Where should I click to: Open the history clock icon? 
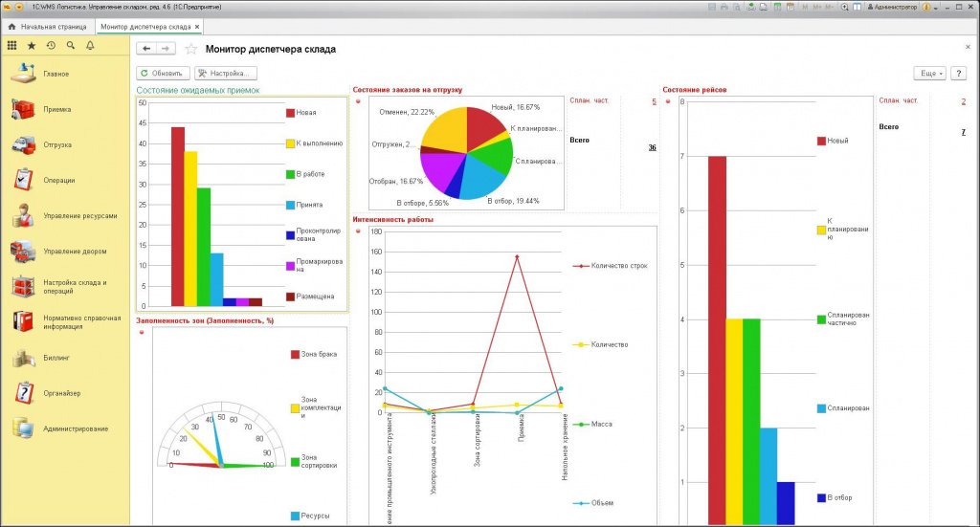coord(52,46)
